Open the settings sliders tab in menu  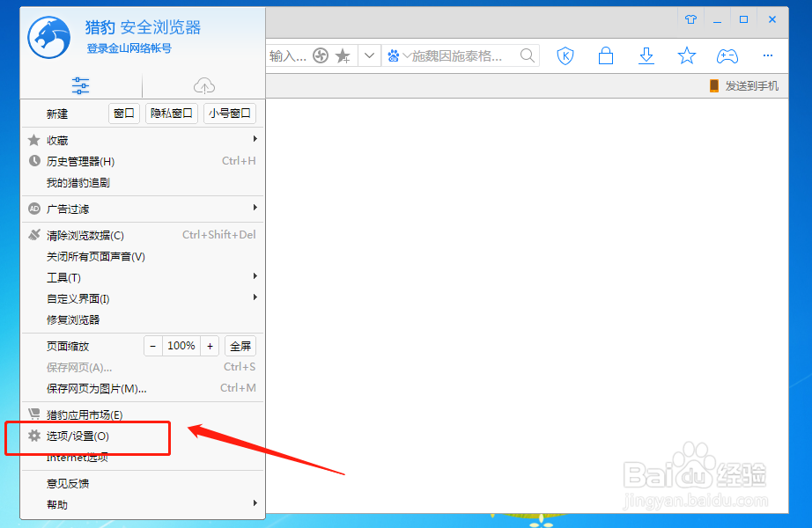tap(80, 85)
